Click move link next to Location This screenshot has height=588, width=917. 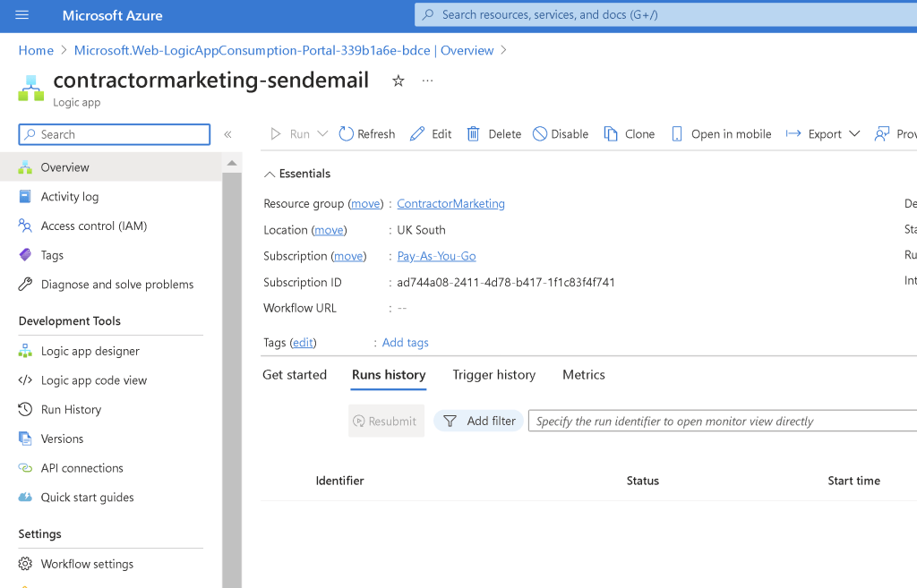(329, 230)
